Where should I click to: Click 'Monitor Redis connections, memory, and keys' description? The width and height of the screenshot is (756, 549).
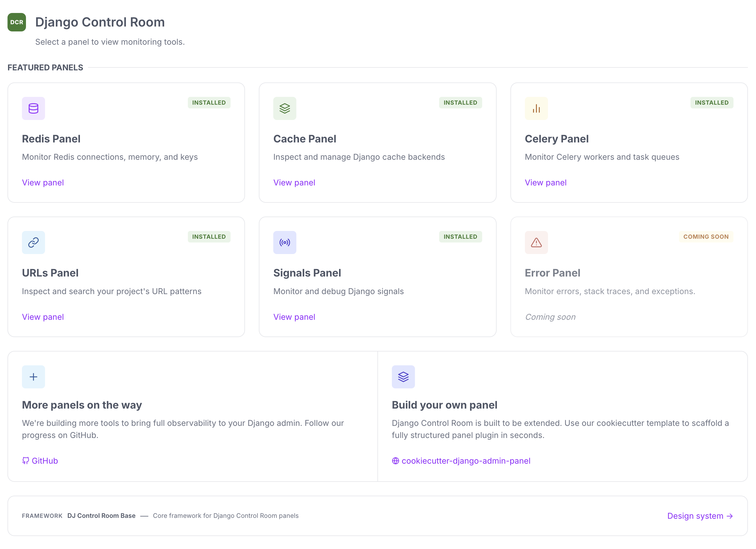(x=110, y=157)
